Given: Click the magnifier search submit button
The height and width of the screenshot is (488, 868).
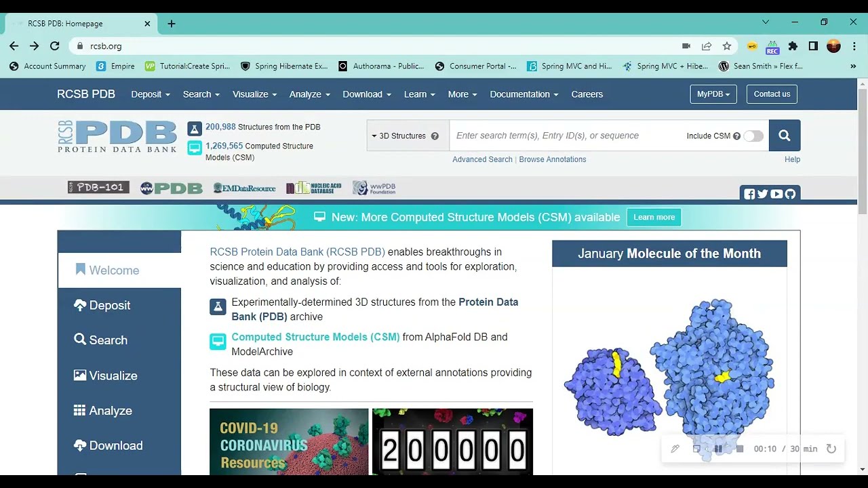Looking at the screenshot, I should click(785, 136).
